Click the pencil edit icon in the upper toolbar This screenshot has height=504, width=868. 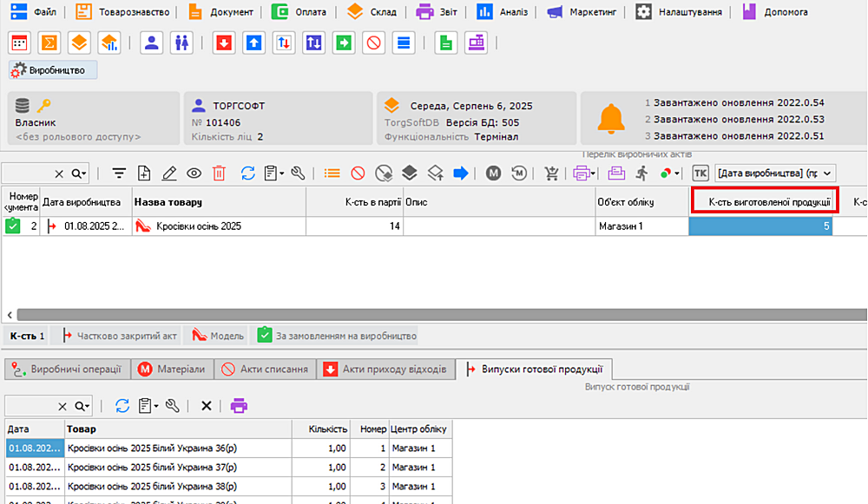169,173
